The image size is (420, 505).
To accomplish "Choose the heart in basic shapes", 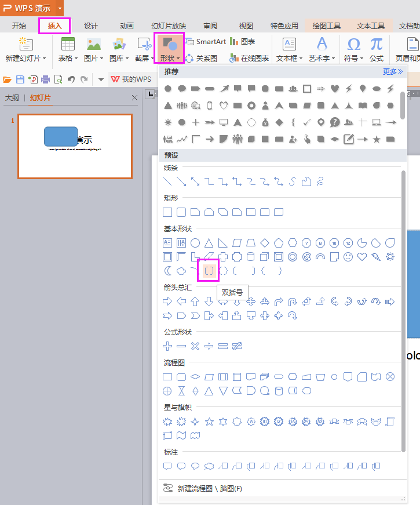I will 362,257.
